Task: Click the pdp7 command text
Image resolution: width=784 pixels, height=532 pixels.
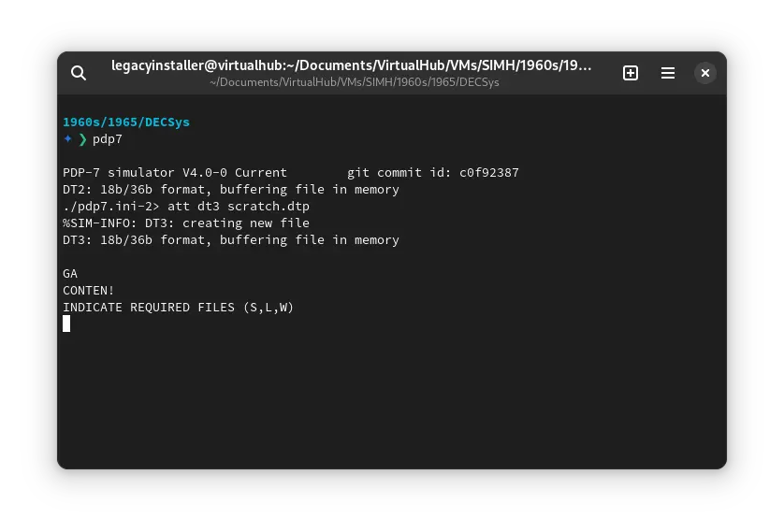Action: [108, 139]
